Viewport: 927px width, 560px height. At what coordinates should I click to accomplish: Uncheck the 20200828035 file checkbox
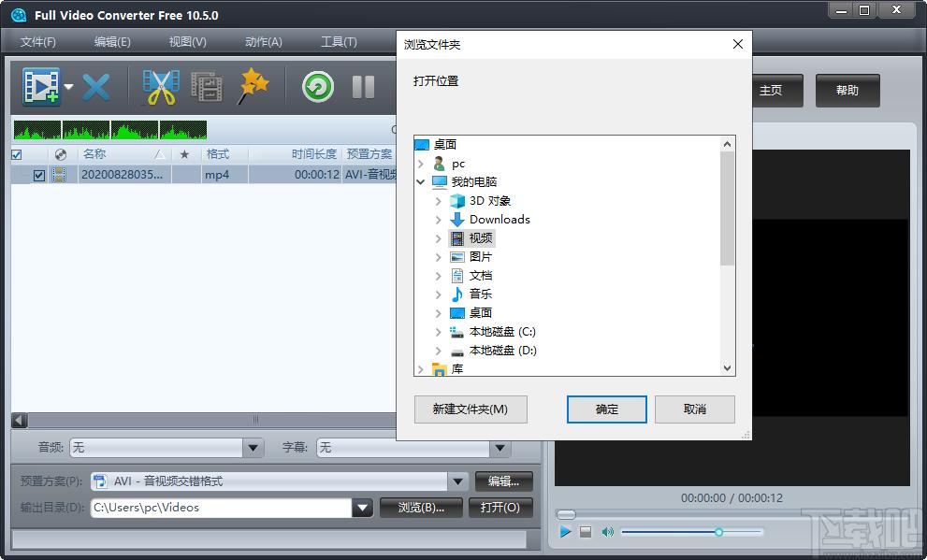[39, 175]
